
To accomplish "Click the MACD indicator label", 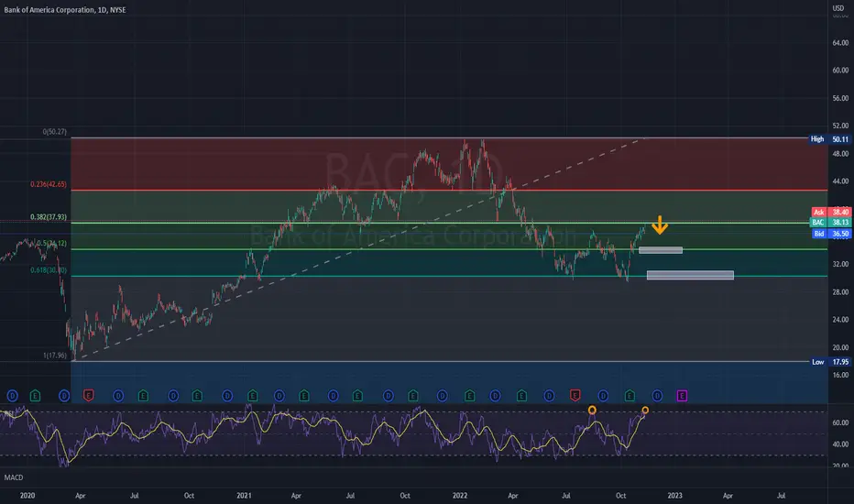I will [14, 477].
